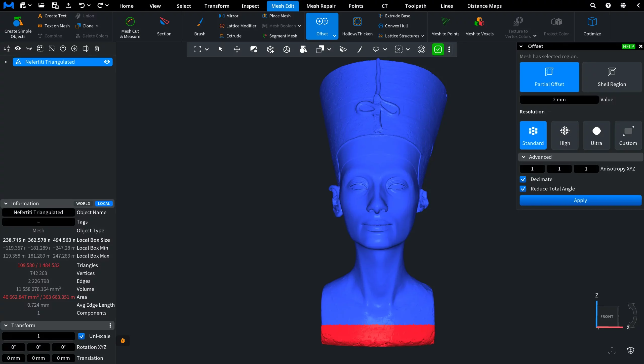The height and width of the screenshot is (364, 644).
Task: Click the search magnifier icon
Action: click(593, 6)
